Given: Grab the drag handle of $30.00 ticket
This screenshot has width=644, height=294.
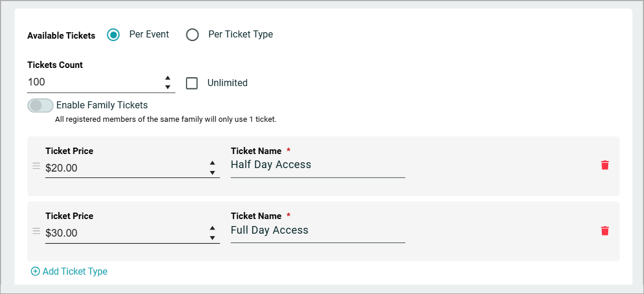Looking at the screenshot, I should (36, 231).
